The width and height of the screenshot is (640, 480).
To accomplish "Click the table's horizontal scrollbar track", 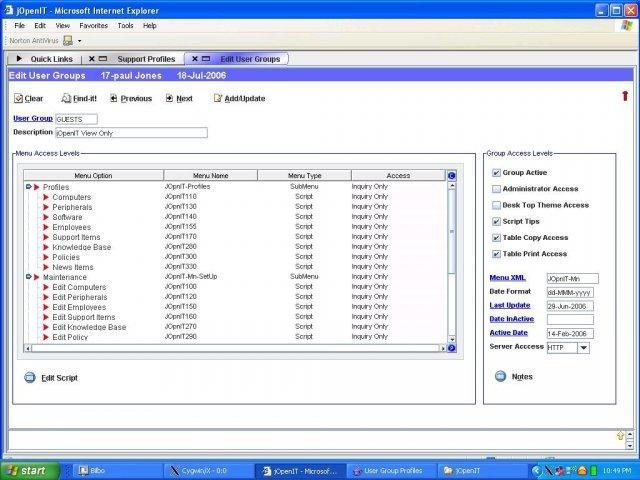I will [236, 348].
